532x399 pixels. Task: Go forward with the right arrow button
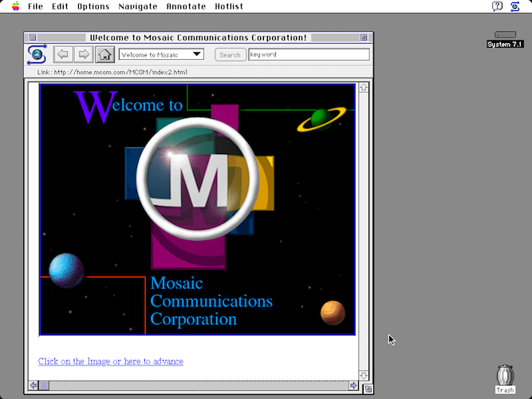[84, 54]
